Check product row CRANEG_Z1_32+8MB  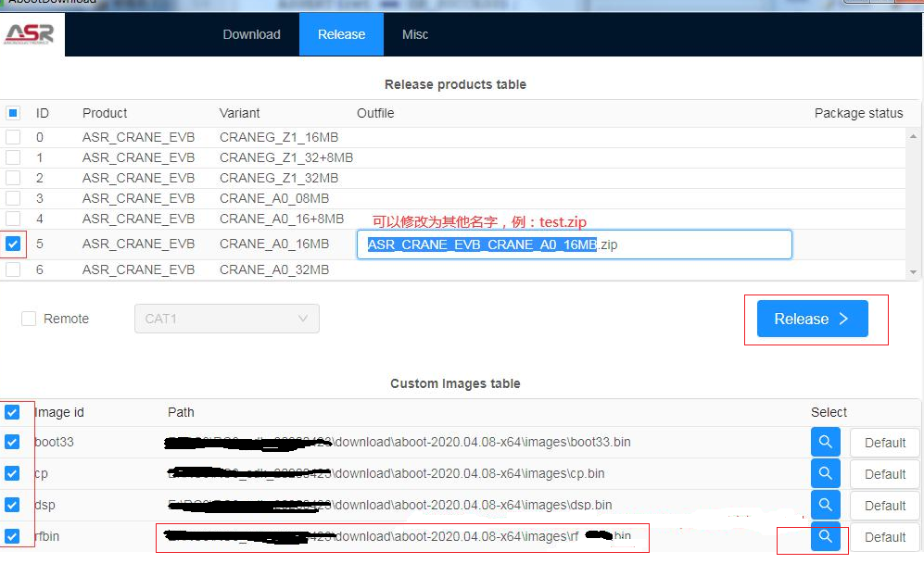pos(12,157)
